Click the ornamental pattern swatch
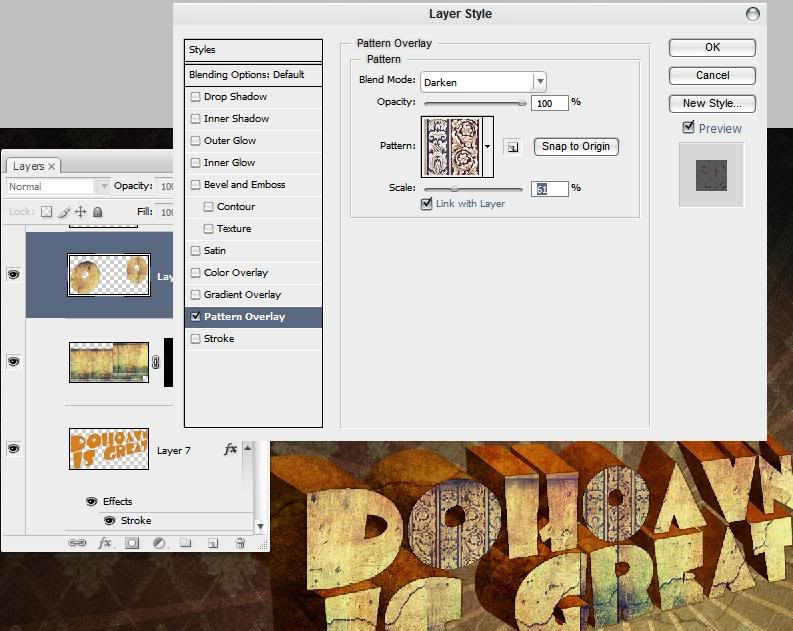The image size is (793, 631). tap(452, 147)
